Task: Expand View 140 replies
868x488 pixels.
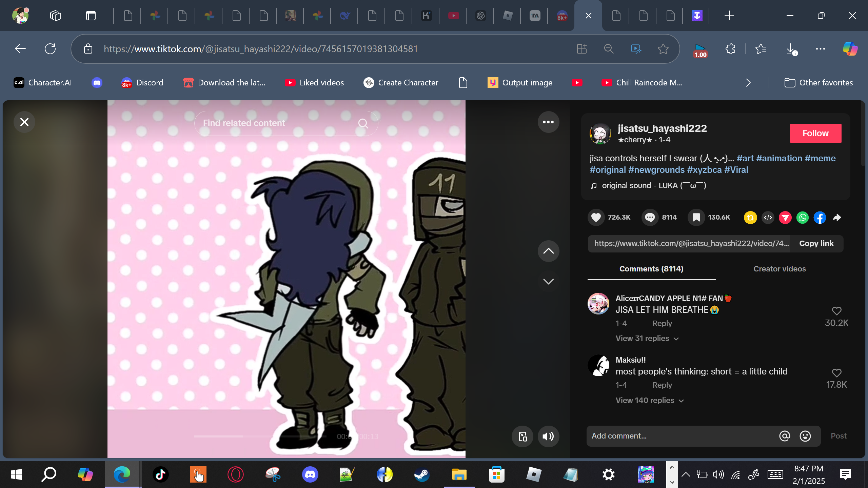Action: pos(649,400)
